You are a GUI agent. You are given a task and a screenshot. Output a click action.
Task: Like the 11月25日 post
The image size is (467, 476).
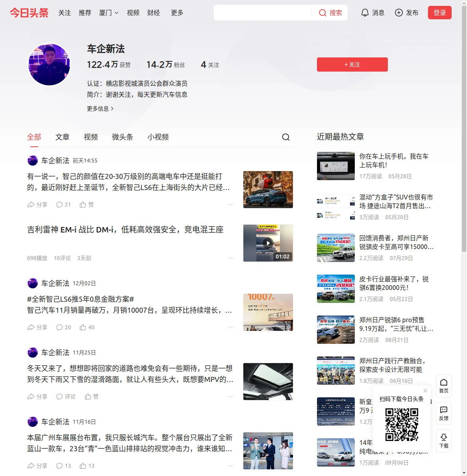92,397
